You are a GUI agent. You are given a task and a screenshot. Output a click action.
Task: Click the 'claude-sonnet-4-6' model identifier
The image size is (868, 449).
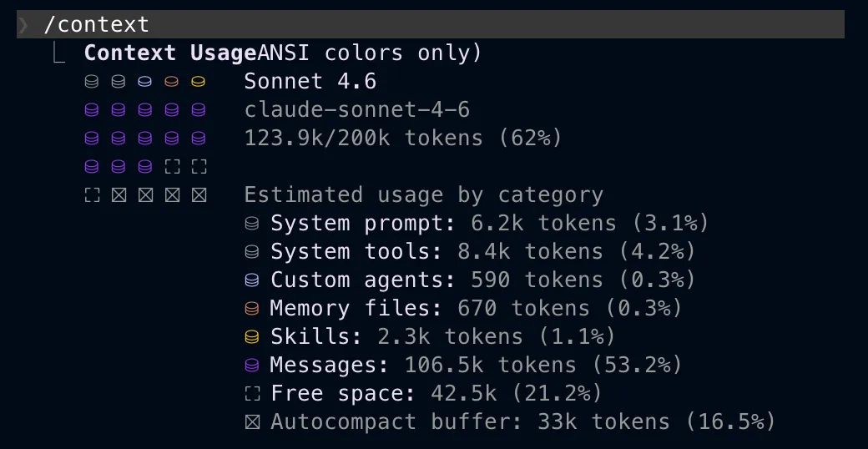coord(357,109)
